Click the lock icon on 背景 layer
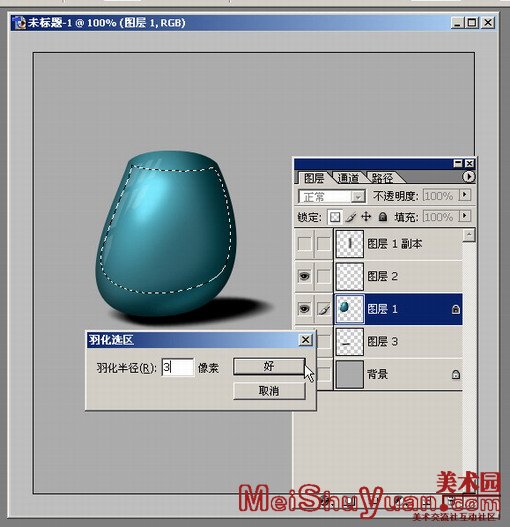The width and height of the screenshot is (510, 527). 456,374
